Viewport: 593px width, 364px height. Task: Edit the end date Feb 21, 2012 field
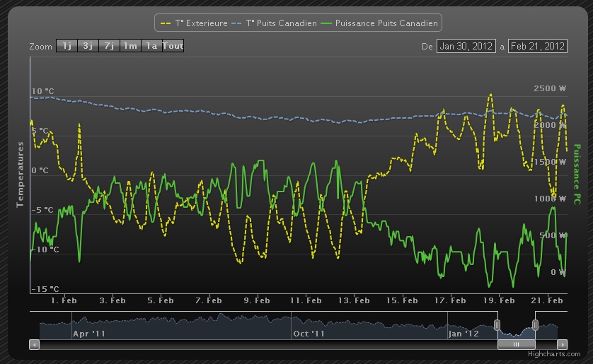537,46
